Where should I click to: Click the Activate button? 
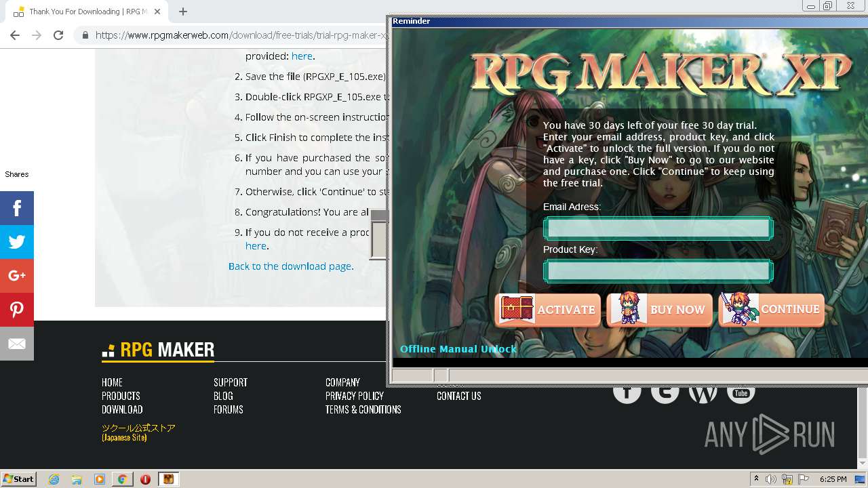(x=548, y=310)
